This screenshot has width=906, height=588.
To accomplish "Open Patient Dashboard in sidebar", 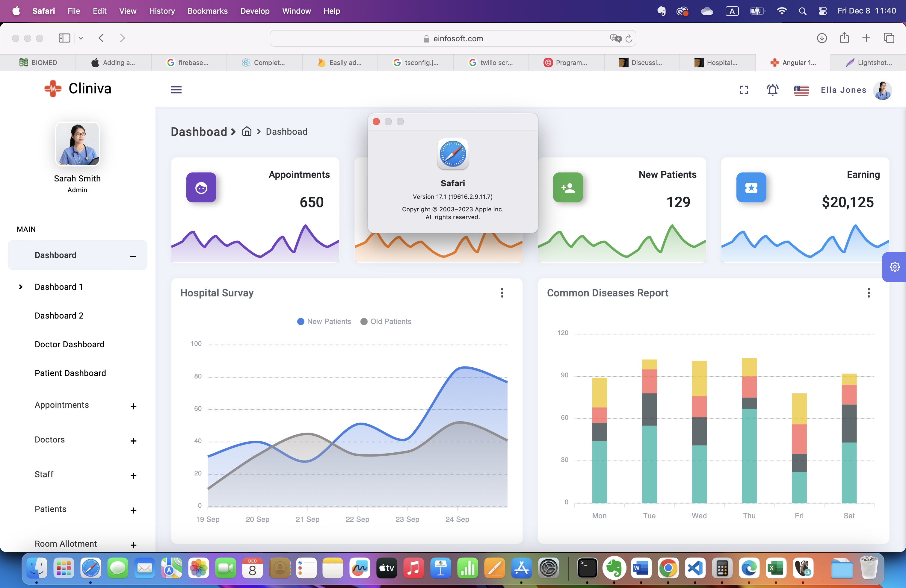I will click(x=70, y=373).
